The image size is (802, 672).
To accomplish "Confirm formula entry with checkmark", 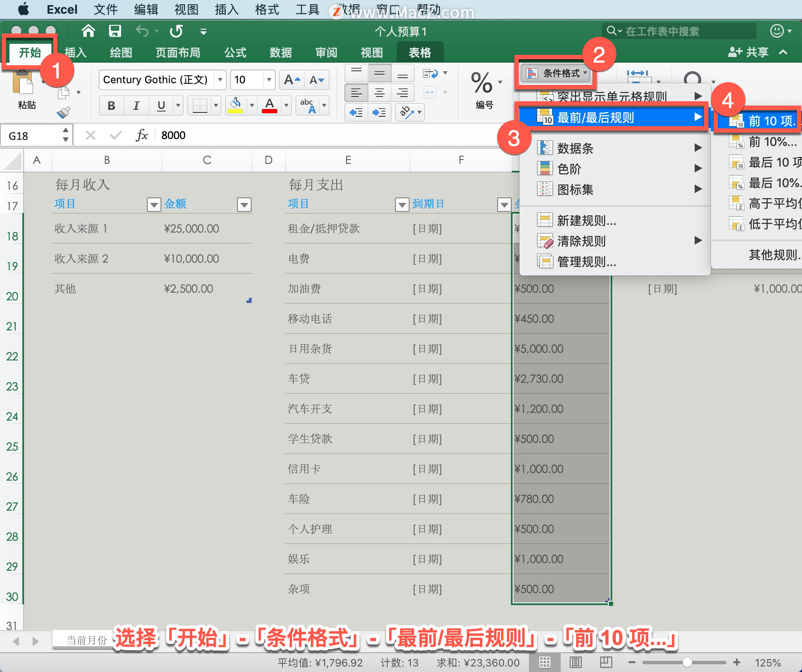I will (x=115, y=136).
